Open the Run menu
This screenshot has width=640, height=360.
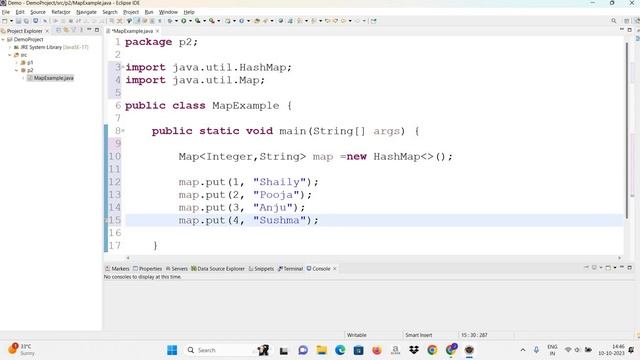[x=149, y=12]
